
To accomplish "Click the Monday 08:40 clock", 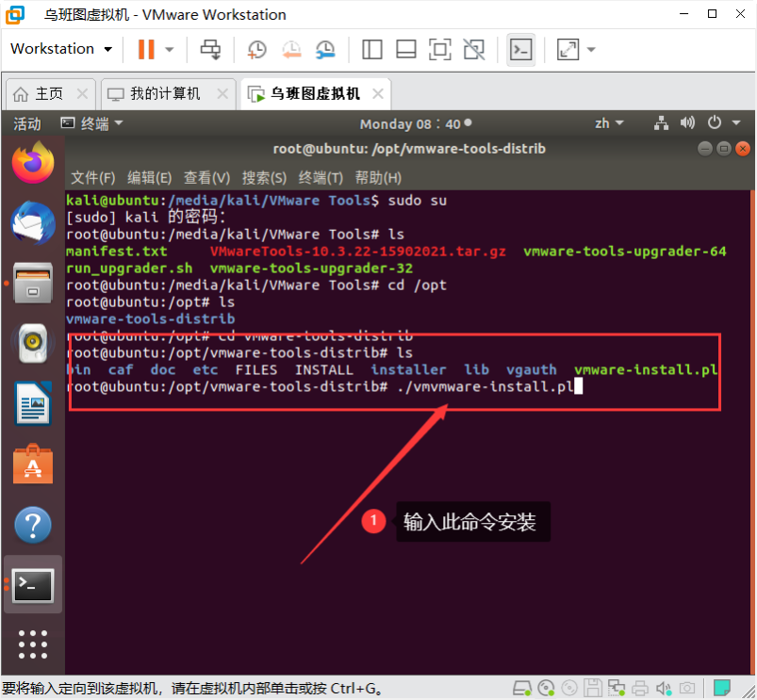I will [x=415, y=124].
